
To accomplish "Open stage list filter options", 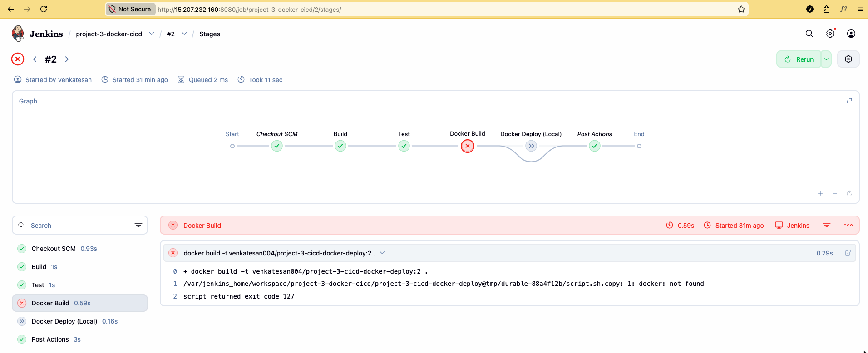I will click(138, 225).
